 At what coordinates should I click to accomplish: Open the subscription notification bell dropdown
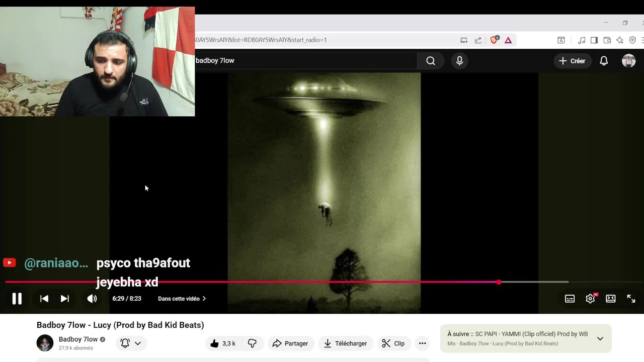point(130,343)
